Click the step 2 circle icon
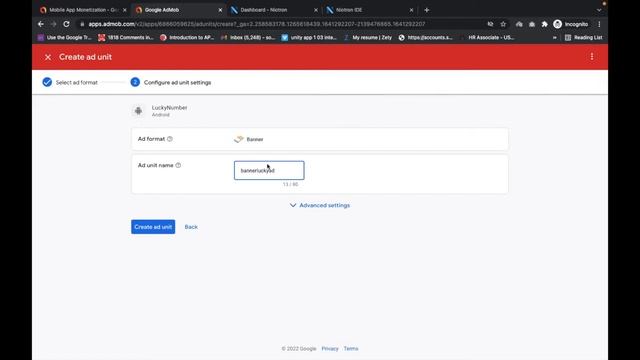 135,82
